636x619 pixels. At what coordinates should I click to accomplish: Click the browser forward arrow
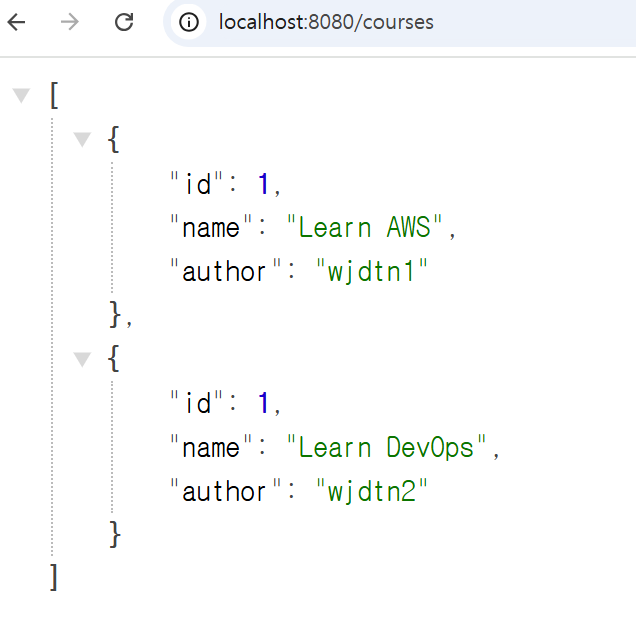click(70, 22)
